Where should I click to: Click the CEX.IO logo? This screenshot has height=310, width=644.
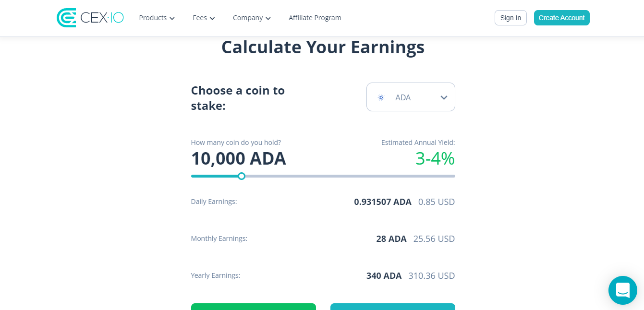click(90, 18)
